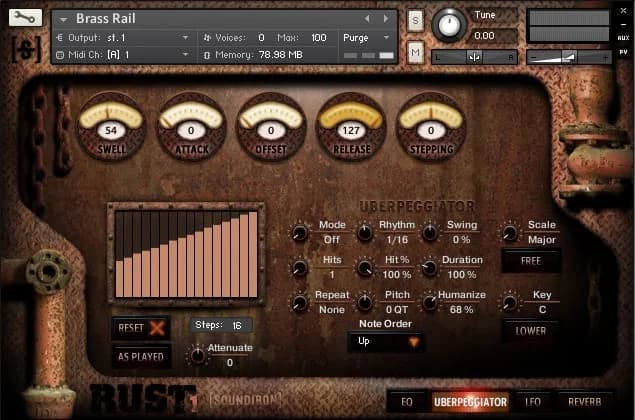Switch to the REVERB tab

coord(585,401)
